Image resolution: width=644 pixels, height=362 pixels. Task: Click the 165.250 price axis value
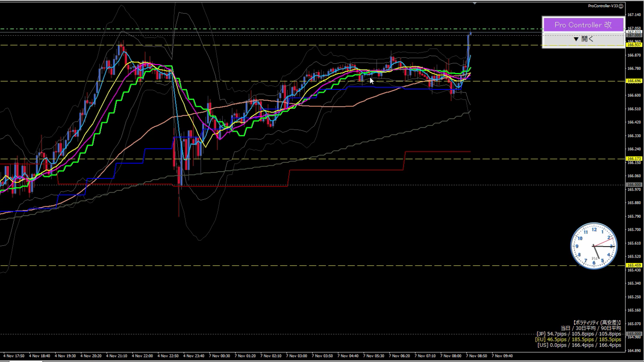[x=634, y=297]
